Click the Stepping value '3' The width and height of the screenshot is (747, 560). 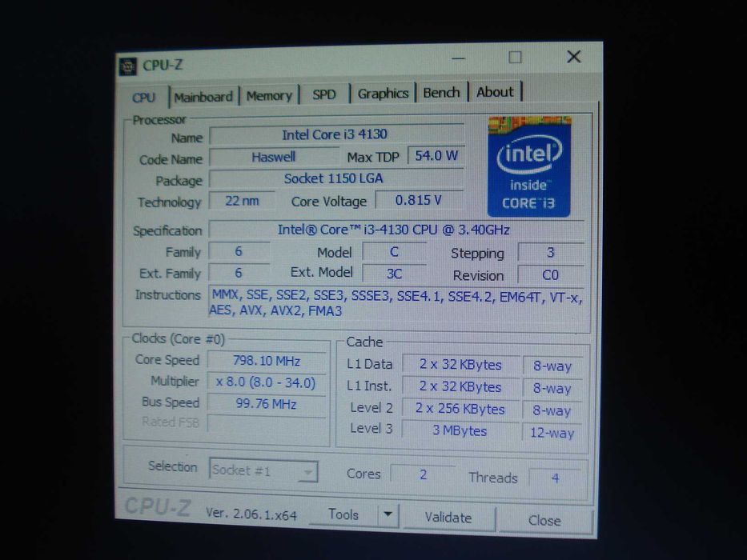click(x=551, y=252)
